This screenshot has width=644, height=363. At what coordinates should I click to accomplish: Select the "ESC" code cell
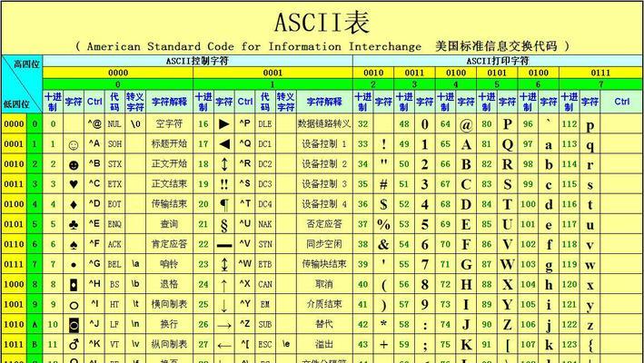(x=265, y=344)
